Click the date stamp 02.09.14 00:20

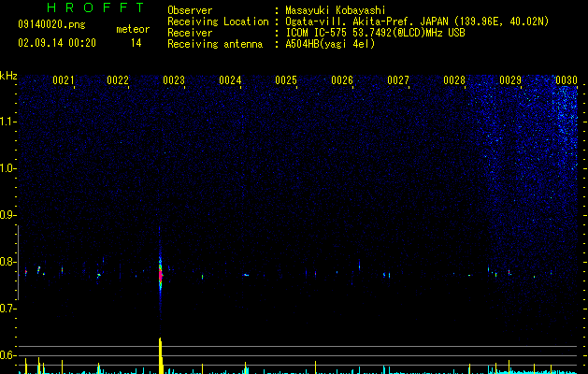pos(57,43)
